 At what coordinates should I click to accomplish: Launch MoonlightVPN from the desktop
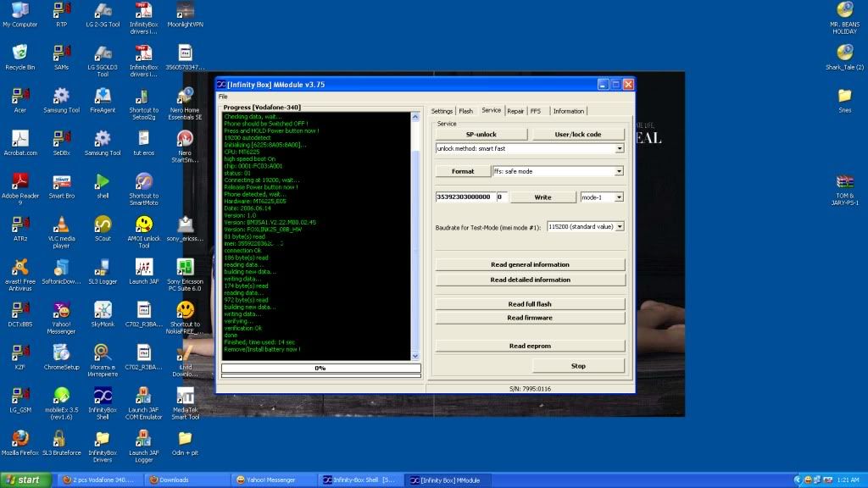click(185, 15)
